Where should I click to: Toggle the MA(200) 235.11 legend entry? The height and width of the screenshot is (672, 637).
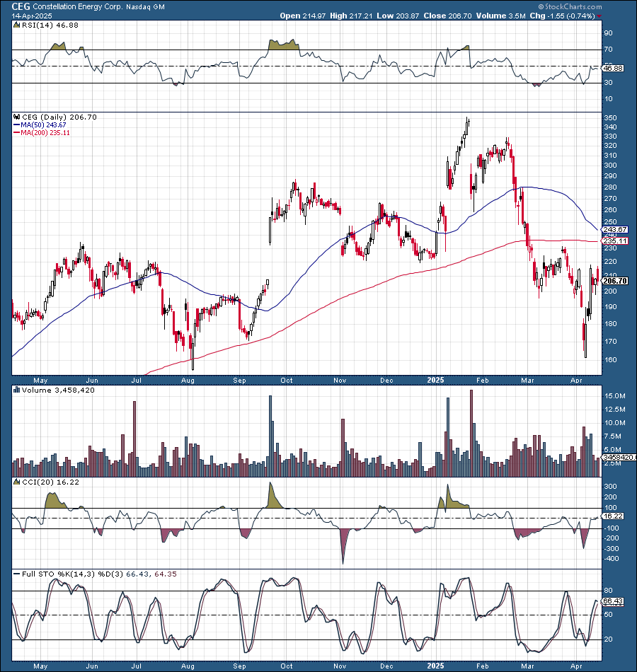click(x=44, y=132)
